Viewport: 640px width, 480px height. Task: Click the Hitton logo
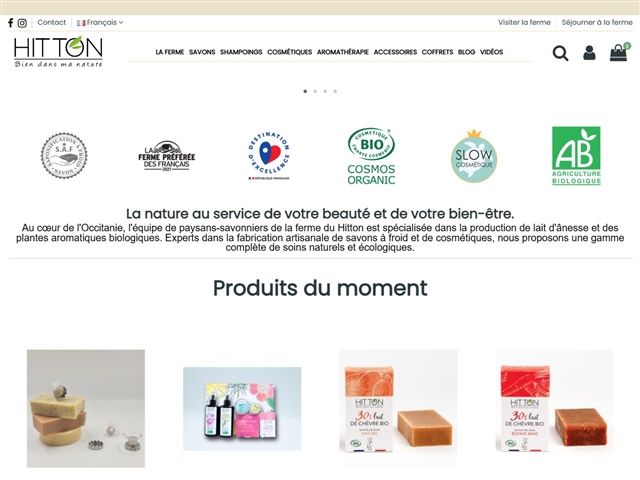coord(58,51)
